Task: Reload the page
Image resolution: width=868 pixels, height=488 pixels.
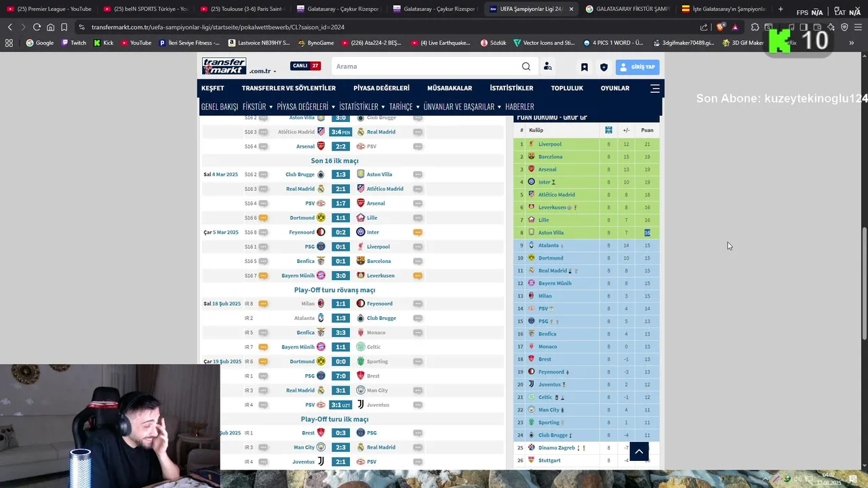Action: [37, 27]
